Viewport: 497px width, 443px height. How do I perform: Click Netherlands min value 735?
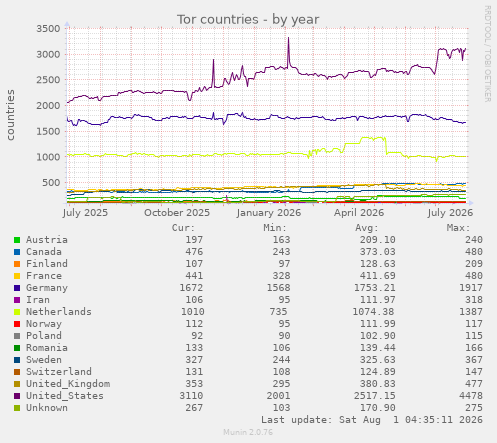(x=278, y=312)
